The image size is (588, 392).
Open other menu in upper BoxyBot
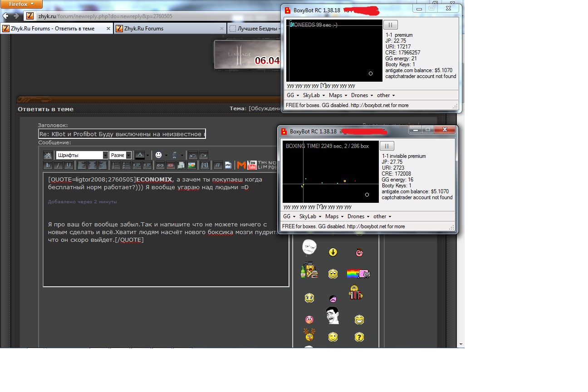coord(386,95)
